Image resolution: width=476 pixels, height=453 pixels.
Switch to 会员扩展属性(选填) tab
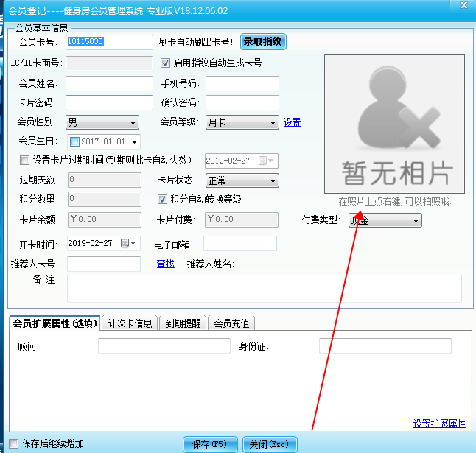55,323
